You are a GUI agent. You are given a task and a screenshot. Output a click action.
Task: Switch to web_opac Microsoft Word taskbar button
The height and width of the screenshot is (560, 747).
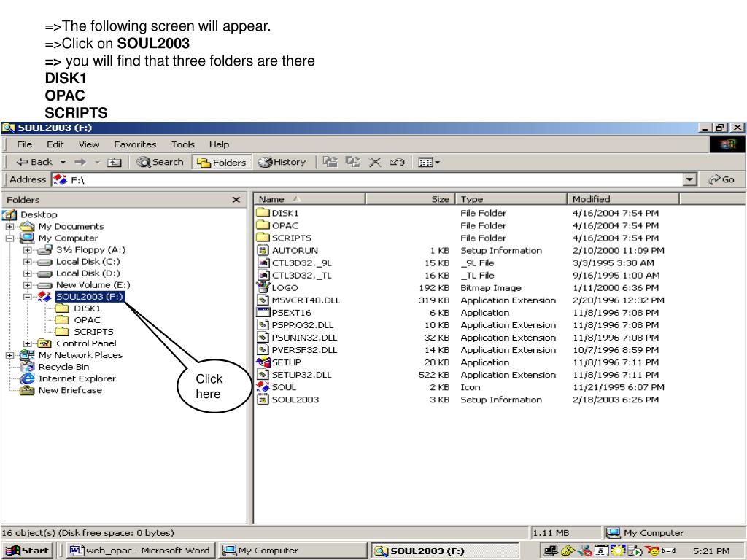(x=139, y=551)
